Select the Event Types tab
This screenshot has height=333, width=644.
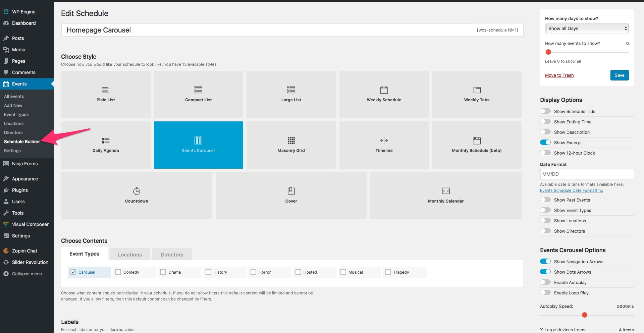[84, 254]
